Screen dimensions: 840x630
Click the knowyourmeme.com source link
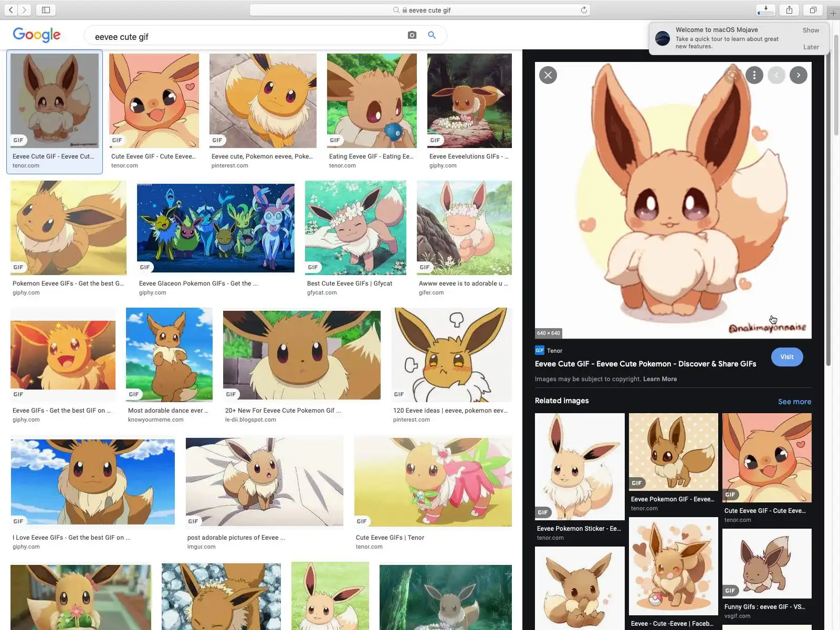coord(156,419)
